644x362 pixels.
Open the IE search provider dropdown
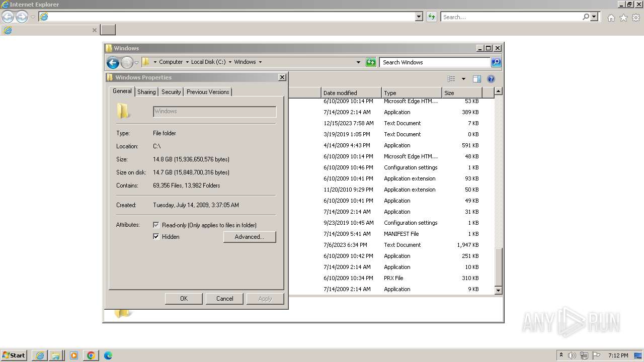pos(594,17)
